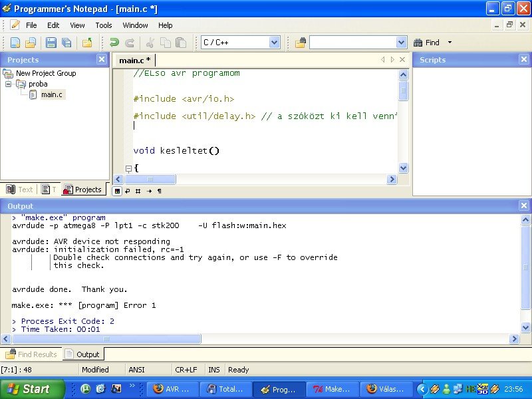Screen dimensions: 532x399
Task: Switch to the T tab beside Text
Action: [x=49, y=190]
